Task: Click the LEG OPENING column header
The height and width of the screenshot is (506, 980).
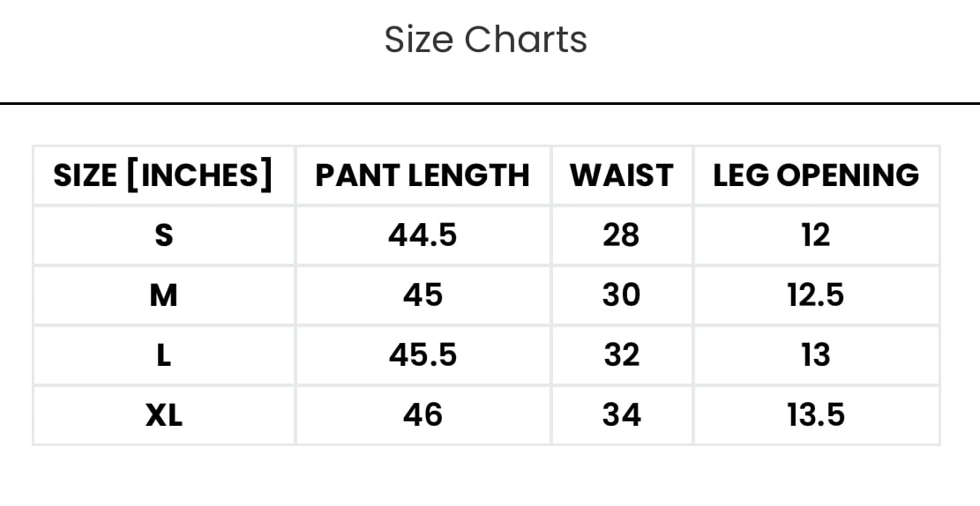Action: pos(816,175)
